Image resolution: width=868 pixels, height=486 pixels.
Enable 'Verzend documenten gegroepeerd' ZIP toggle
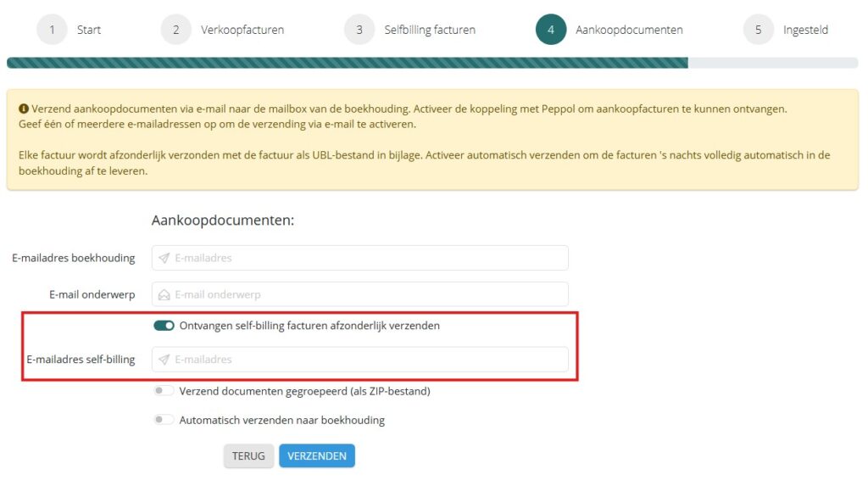(x=164, y=391)
